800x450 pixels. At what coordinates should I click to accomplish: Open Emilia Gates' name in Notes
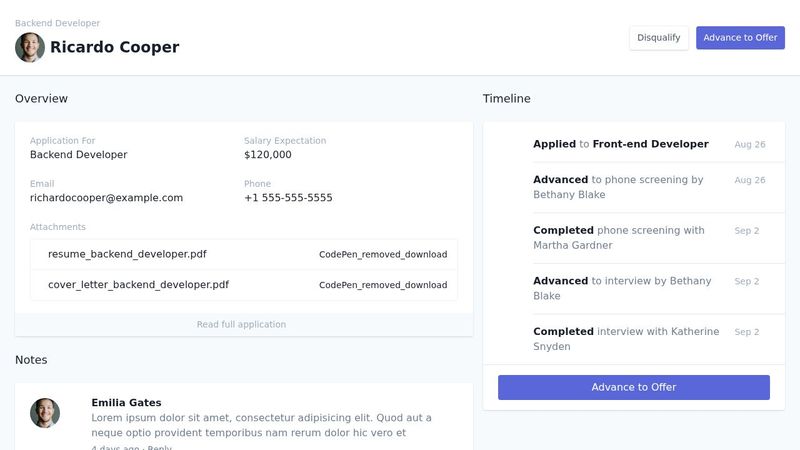[x=126, y=403]
